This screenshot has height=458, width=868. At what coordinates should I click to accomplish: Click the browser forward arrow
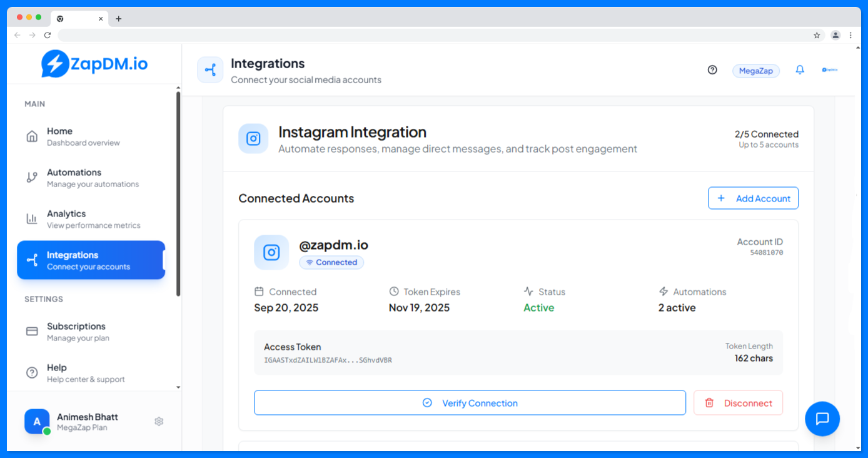click(x=33, y=35)
